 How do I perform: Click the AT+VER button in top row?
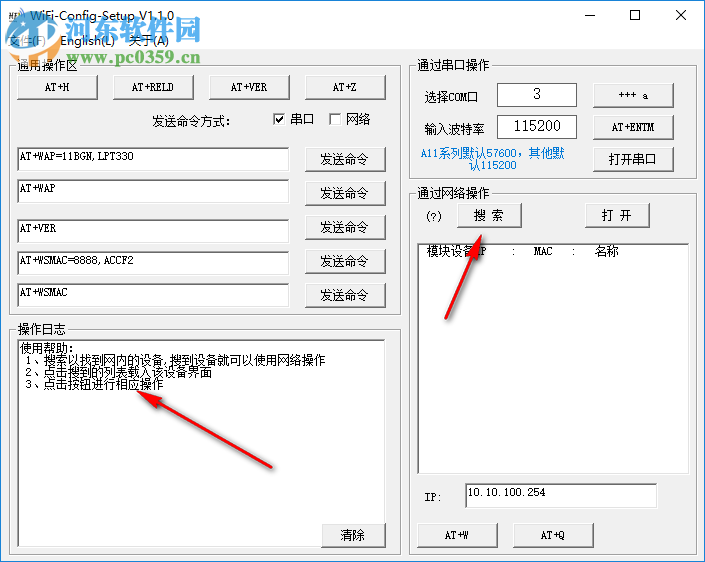point(249,87)
